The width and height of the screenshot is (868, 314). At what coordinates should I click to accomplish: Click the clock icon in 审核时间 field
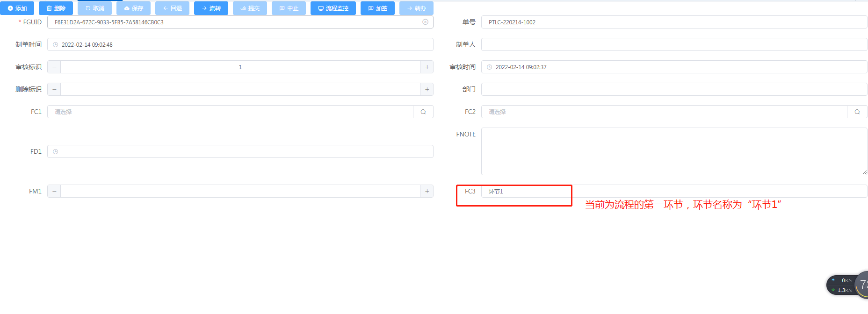tap(490, 67)
